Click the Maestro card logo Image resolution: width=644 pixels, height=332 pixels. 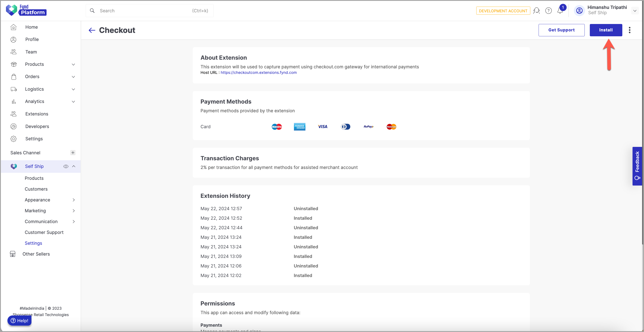click(277, 127)
